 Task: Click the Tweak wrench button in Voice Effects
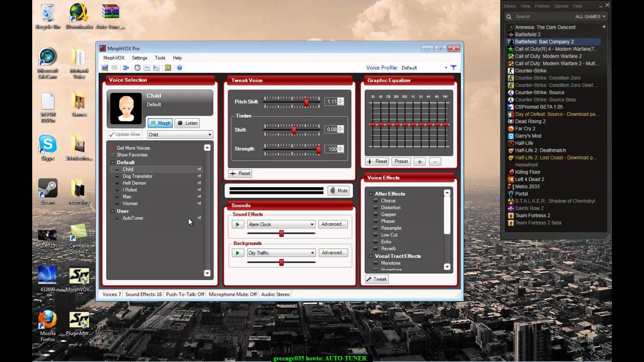377,279
